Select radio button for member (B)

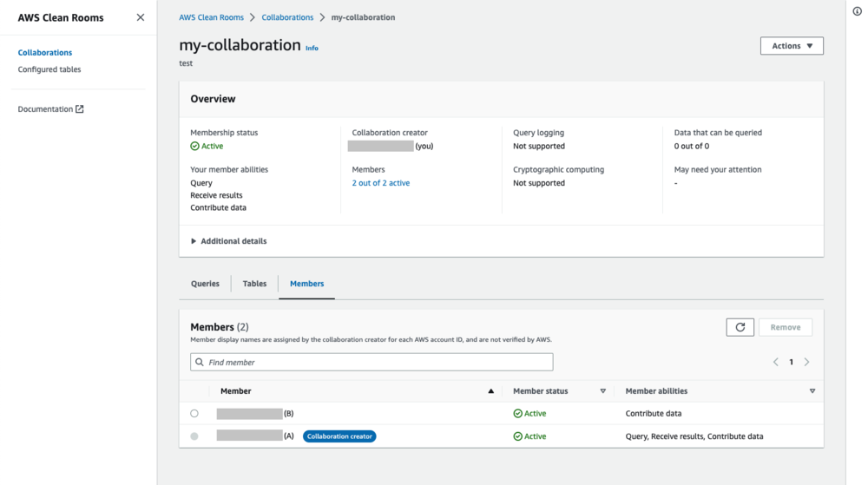click(194, 414)
